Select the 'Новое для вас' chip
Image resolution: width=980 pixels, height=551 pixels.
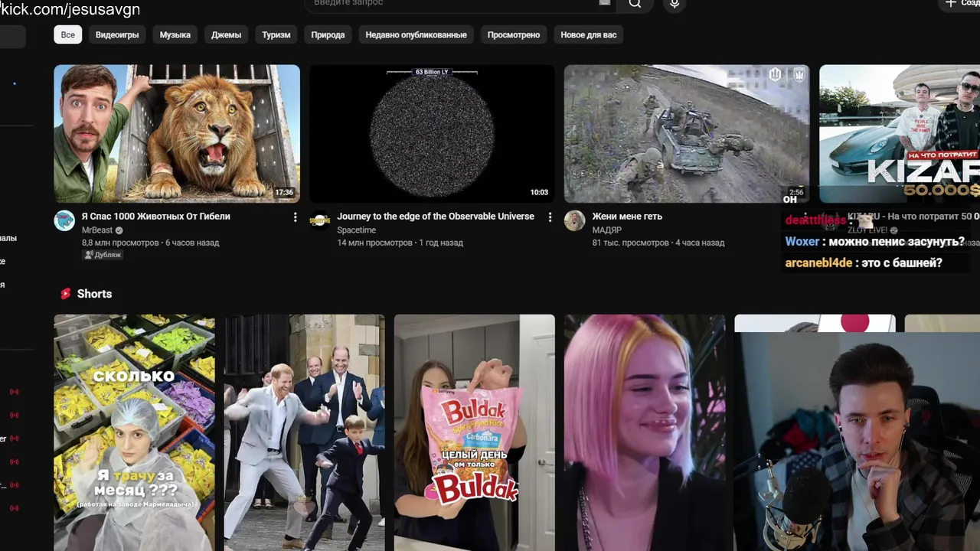click(x=588, y=34)
